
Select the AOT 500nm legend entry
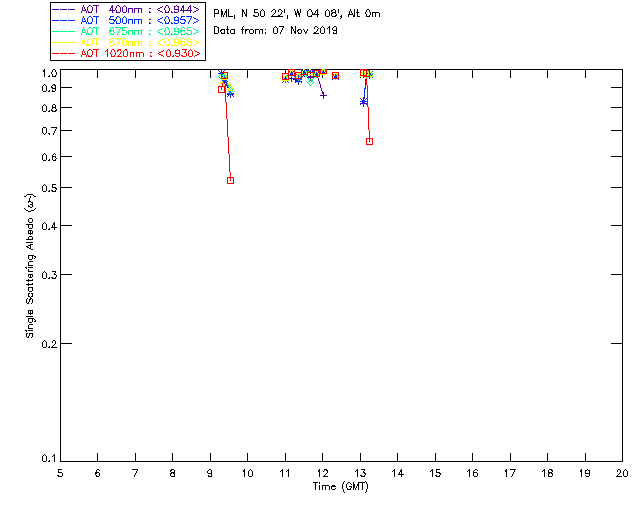[126, 20]
